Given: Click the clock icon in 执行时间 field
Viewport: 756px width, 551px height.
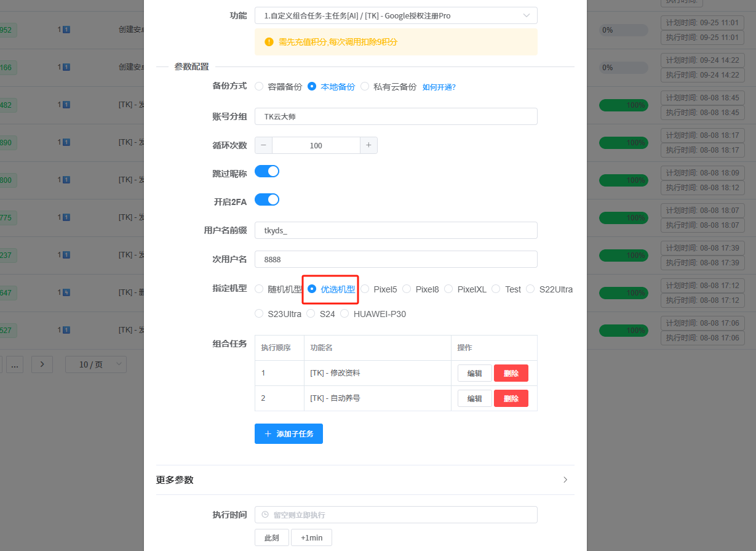Looking at the screenshot, I should 265,514.
